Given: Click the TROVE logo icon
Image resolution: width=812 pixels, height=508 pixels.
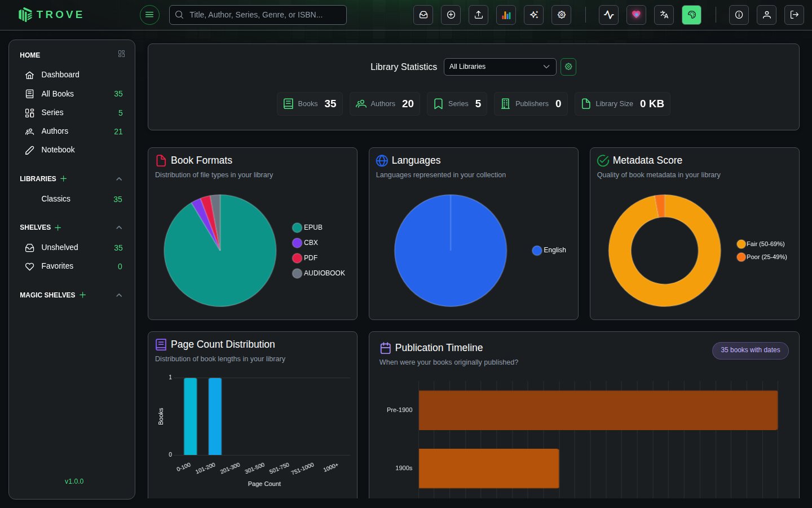Looking at the screenshot, I should 25,15.
